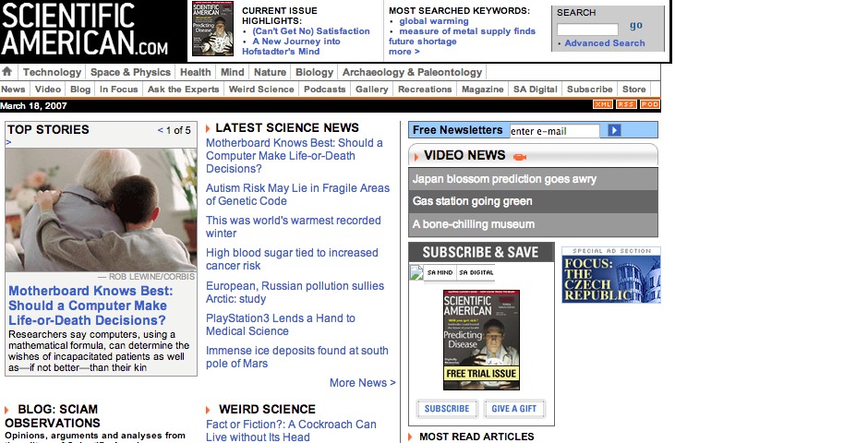The height and width of the screenshot is (443, 868).
Task: Open Magazine page
Action: [483, 89]
